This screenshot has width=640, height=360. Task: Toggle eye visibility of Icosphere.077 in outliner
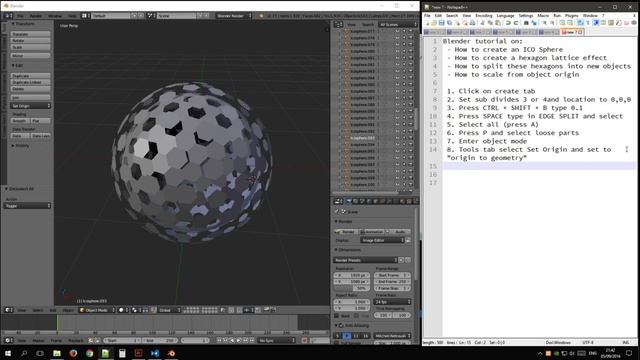pyautogui.click(x=397, y=31)
